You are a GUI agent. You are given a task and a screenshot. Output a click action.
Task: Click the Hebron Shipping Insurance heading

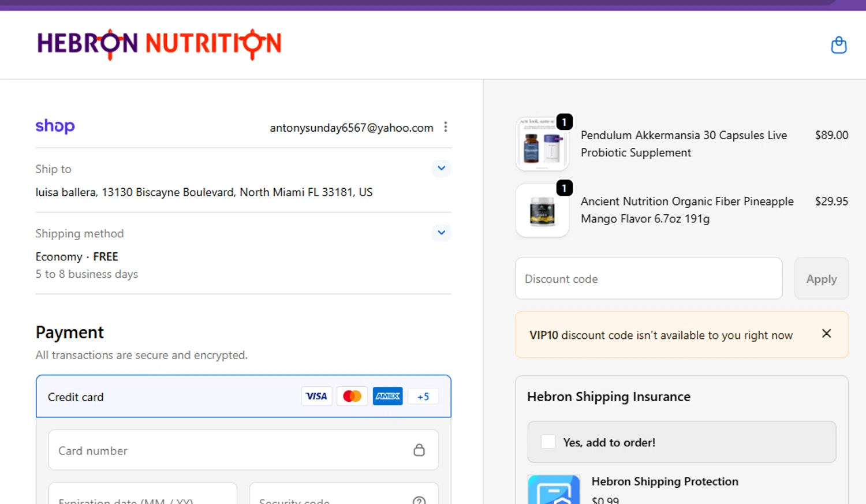[609, 397]
